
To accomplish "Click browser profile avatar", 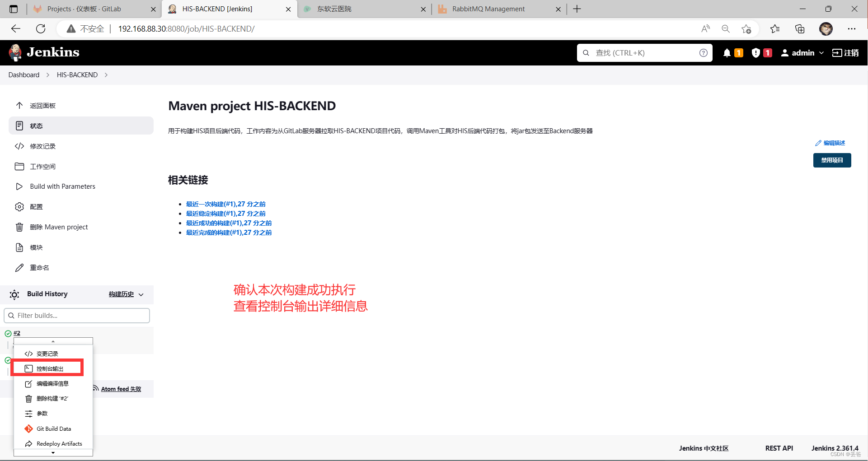I will point(826,29).
